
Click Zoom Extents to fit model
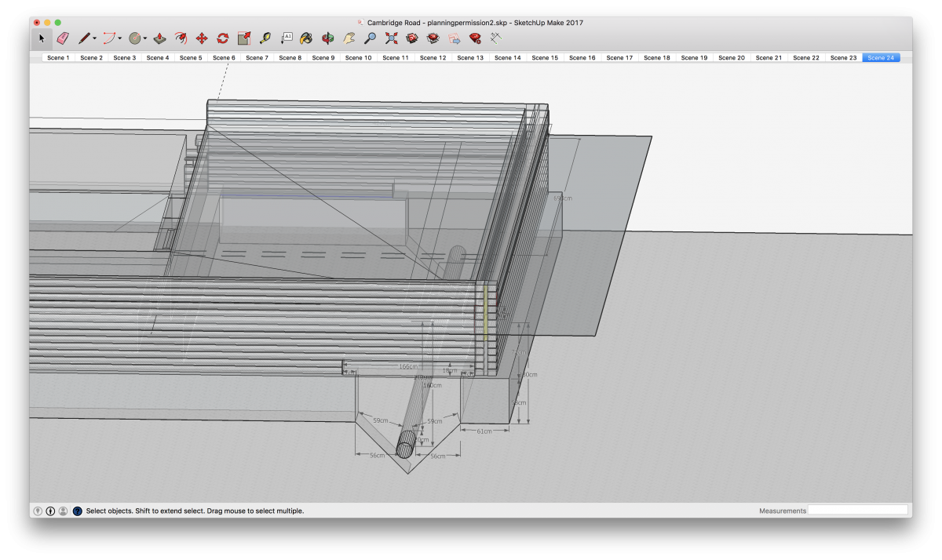391,37
